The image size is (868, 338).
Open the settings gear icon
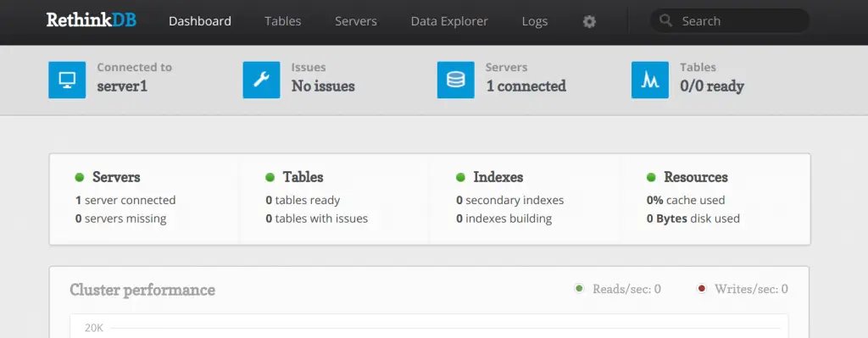click(590, 21)
